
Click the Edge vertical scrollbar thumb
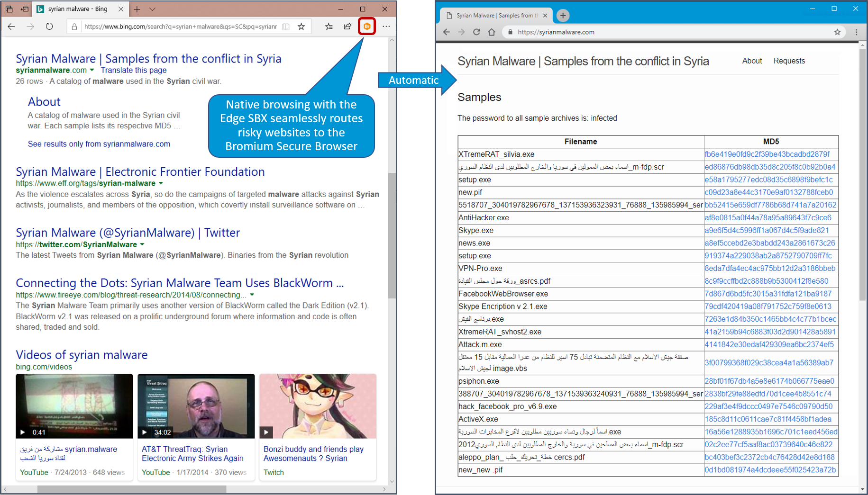pos(392,235)
